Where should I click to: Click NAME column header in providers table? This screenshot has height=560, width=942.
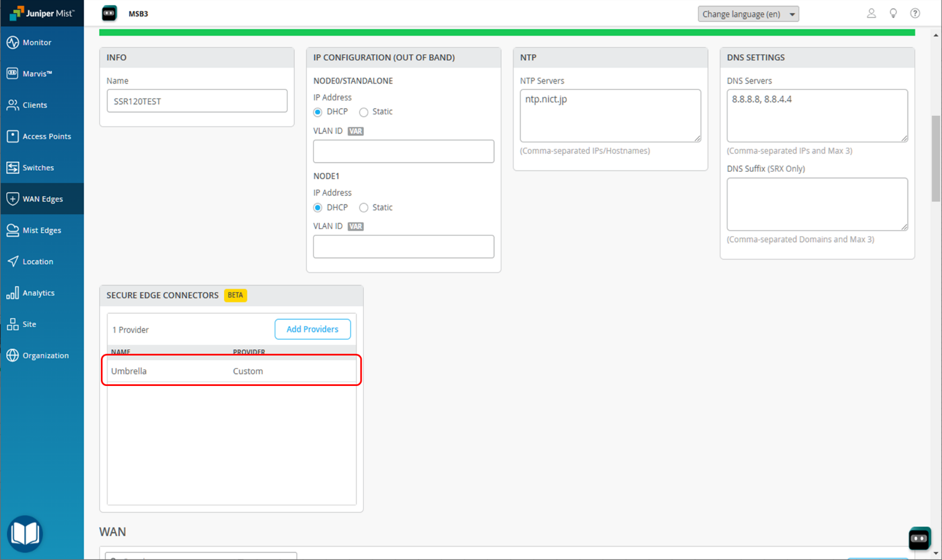click(x=121, y=352)
